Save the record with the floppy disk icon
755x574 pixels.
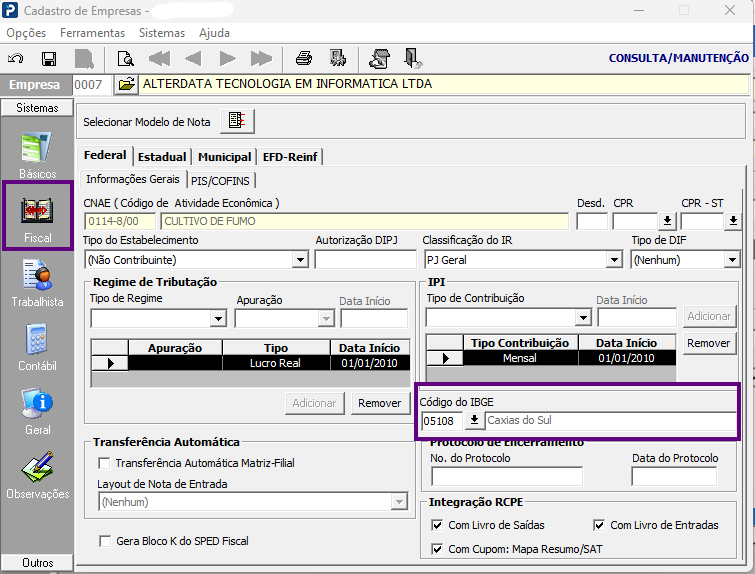coord(49,59)
